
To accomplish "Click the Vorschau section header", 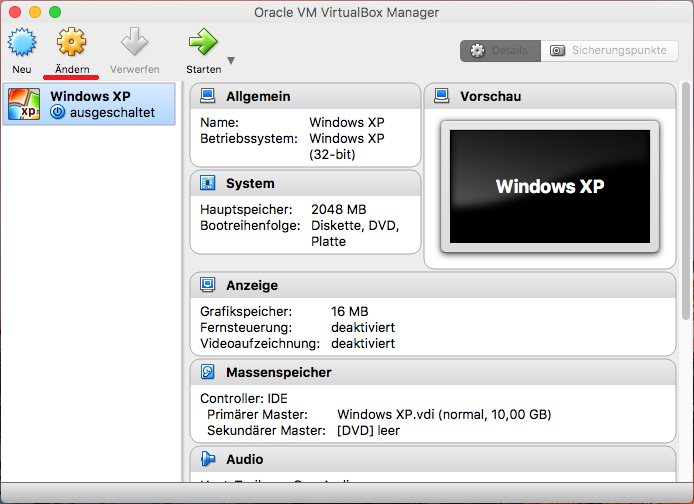I will tap(550, 96).
